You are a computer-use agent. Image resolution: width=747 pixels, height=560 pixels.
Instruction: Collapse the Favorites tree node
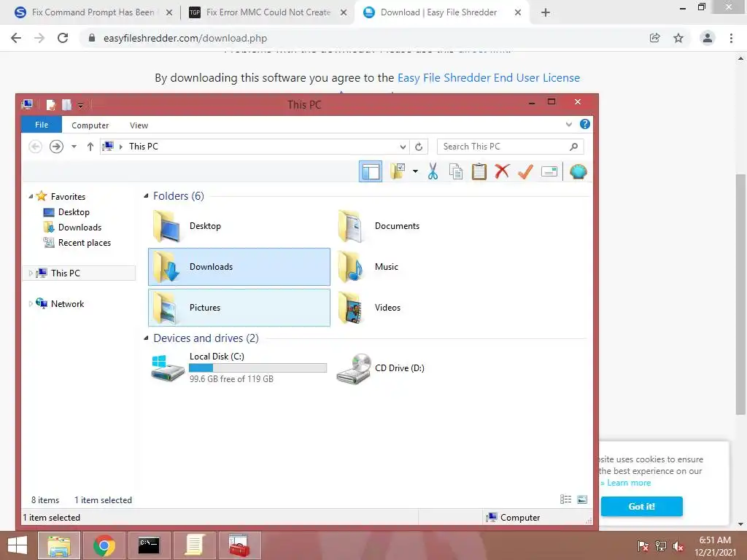point(31,196)
